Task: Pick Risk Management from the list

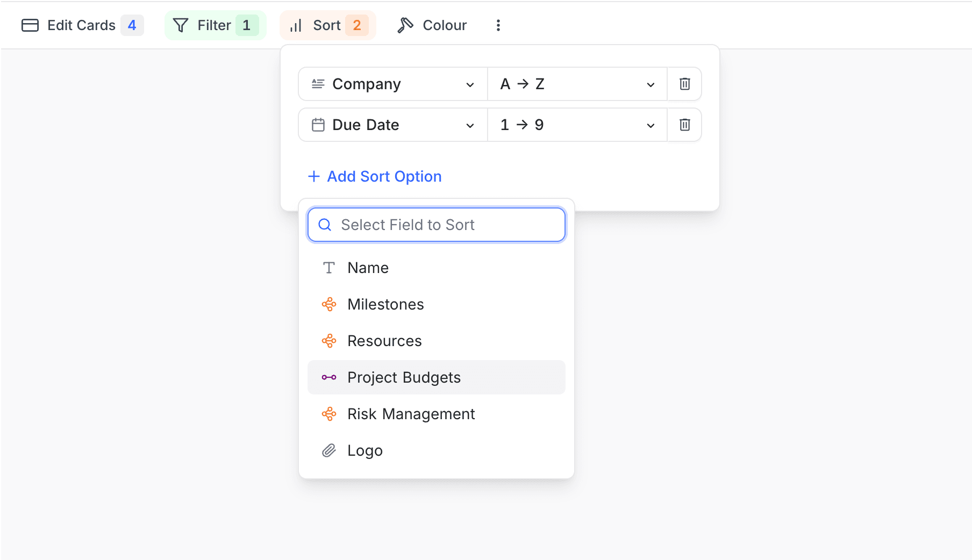Action: tap(411, 414)
